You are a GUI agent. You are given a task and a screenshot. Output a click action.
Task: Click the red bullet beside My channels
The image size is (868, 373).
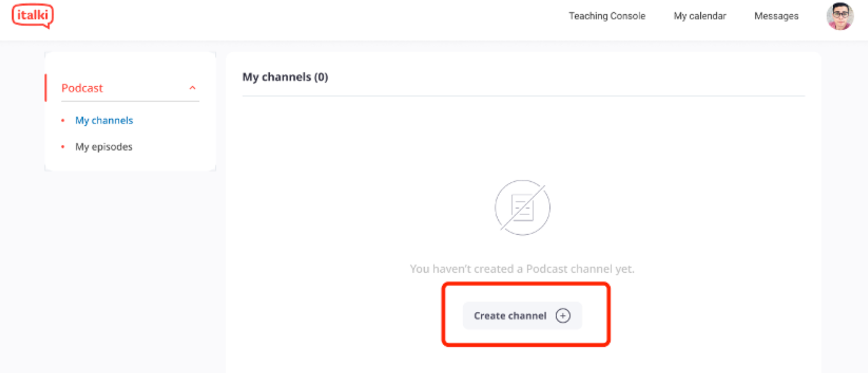(63, 120)
